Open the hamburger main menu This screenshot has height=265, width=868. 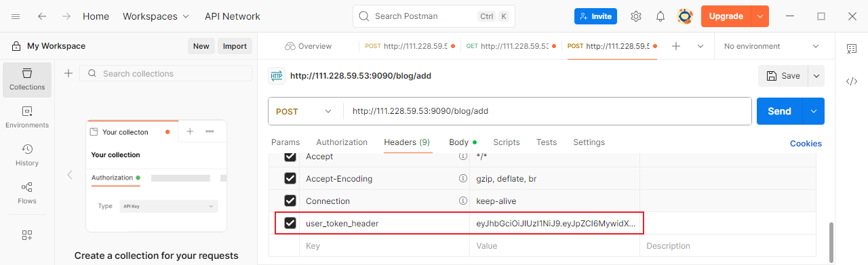coord(16,16)
